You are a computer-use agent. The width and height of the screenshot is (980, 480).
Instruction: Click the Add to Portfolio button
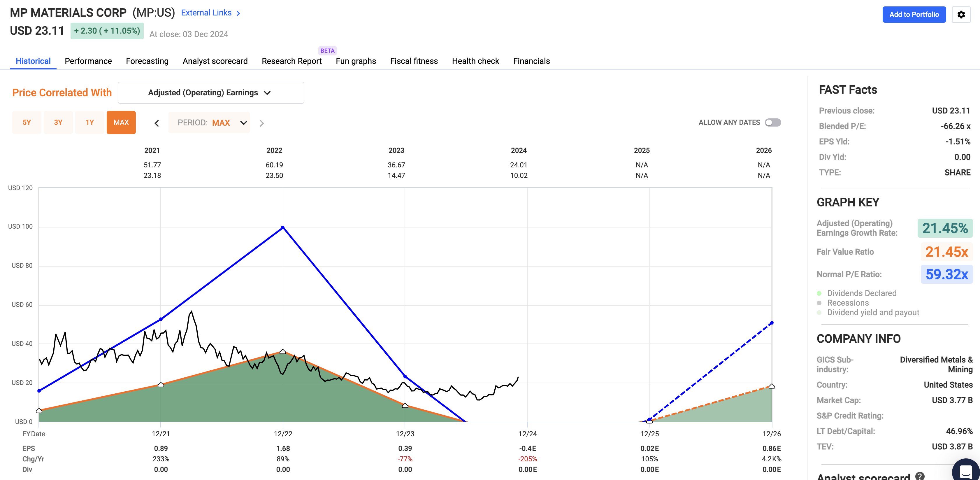coord(914,15)
